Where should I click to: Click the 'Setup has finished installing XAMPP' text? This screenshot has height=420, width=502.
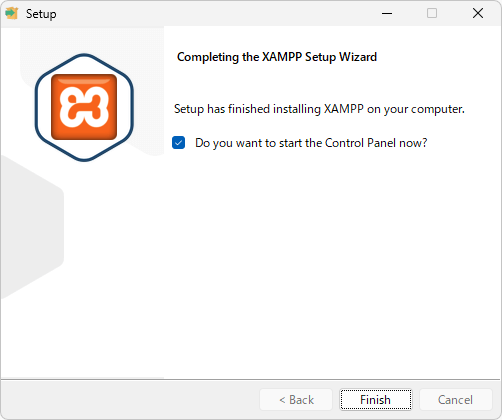tap(319, 109)
